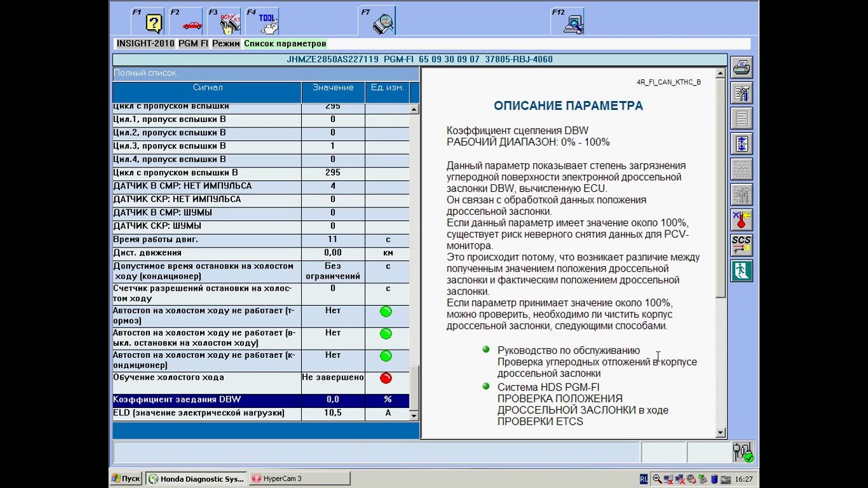868x488 pixels.
Task: Select row Счетчик разрешений остановки на холостом ходу
Action: (261, 293)
